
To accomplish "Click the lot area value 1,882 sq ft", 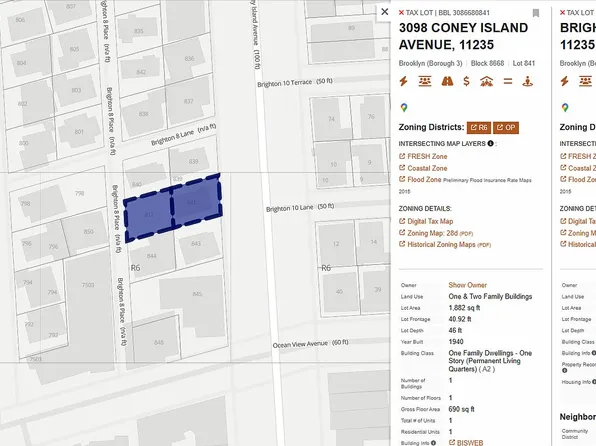I will coord(464,308).
